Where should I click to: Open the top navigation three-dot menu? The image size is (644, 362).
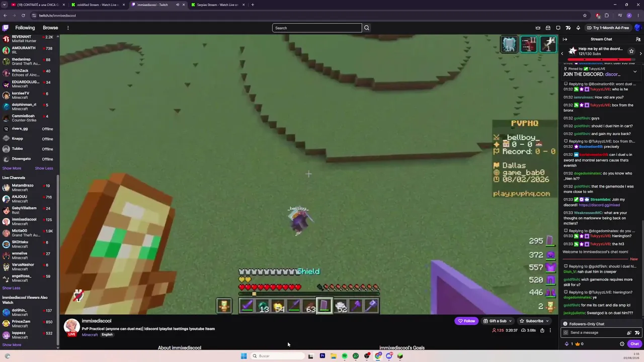(x=68, y=28)
